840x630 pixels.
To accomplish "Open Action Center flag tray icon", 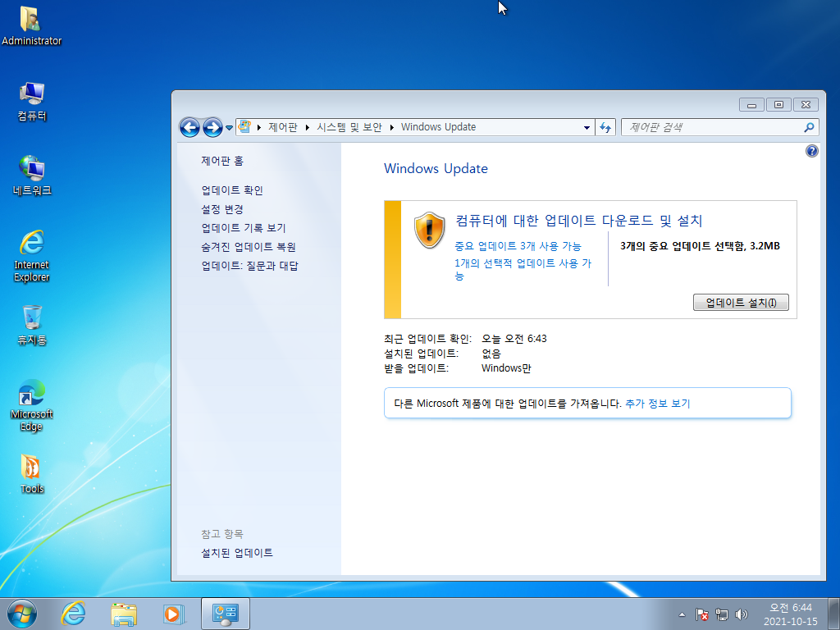I will (702, 614).
